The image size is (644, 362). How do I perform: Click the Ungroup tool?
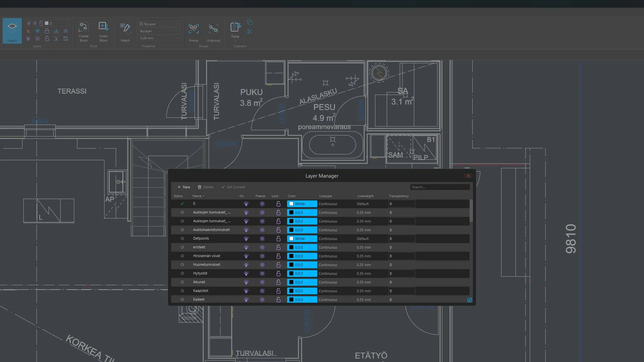213,32
